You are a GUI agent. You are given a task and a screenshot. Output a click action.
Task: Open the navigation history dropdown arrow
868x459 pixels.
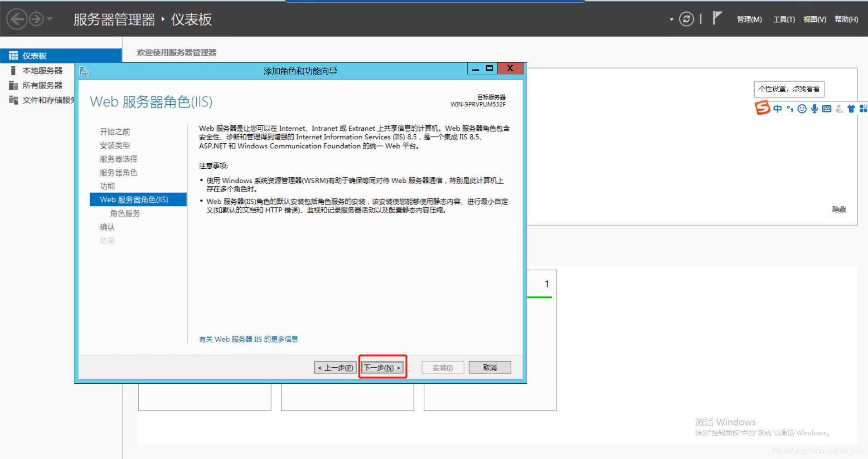(50, 19)
